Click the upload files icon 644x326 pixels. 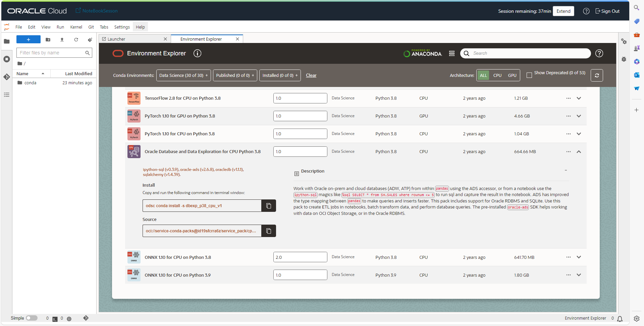pos(62,40)
